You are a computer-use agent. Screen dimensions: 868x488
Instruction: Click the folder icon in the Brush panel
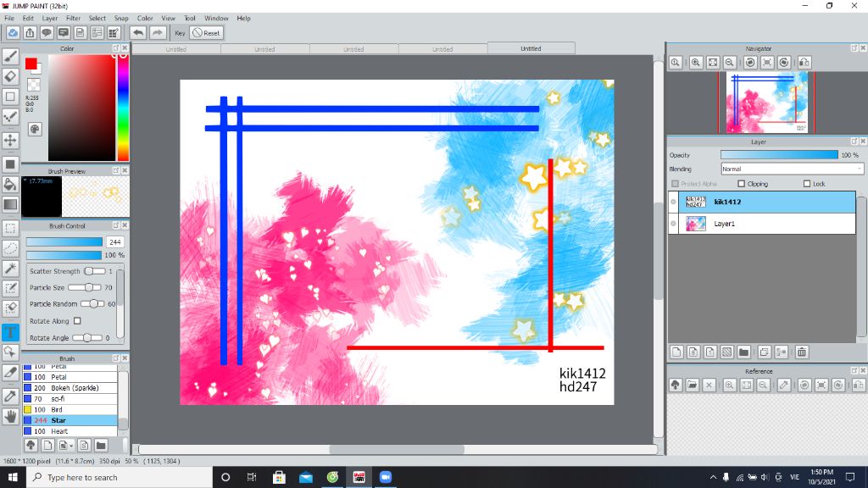coord(101,445)
